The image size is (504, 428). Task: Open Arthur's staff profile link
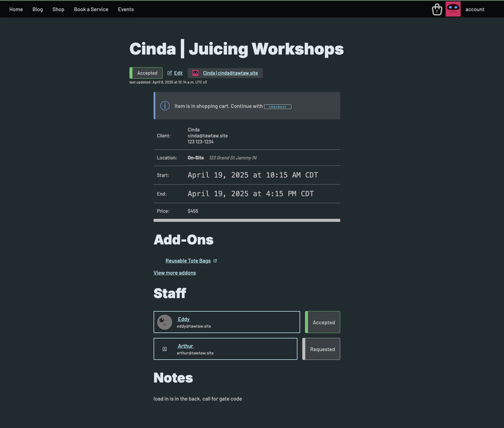(185, 346)
